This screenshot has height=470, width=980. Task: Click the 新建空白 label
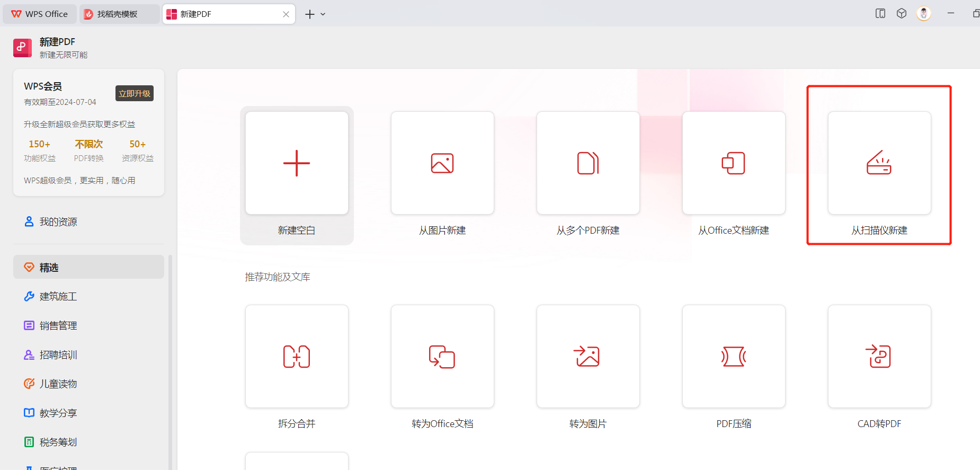[x=297, y=230]
